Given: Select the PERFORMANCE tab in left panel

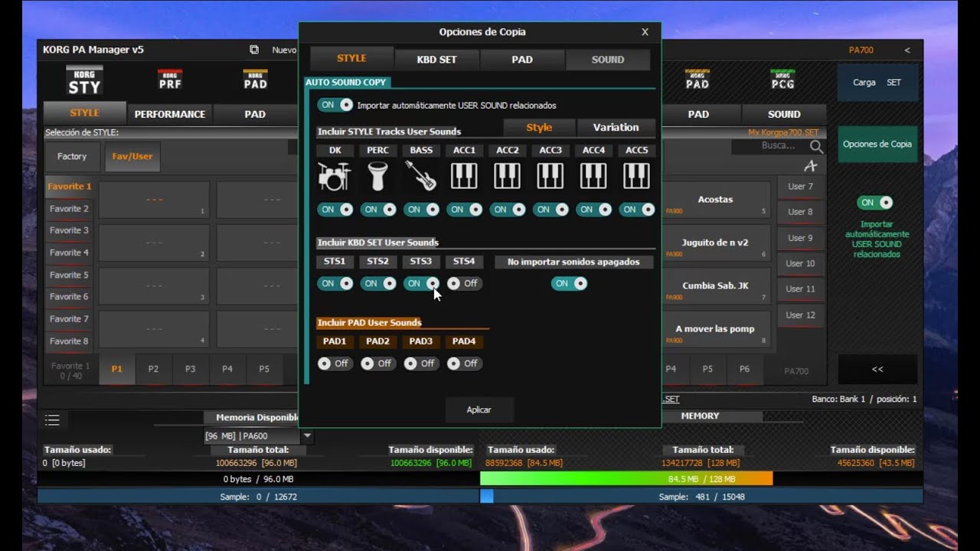Looking at the screenshot, I should tap(170, 114).
